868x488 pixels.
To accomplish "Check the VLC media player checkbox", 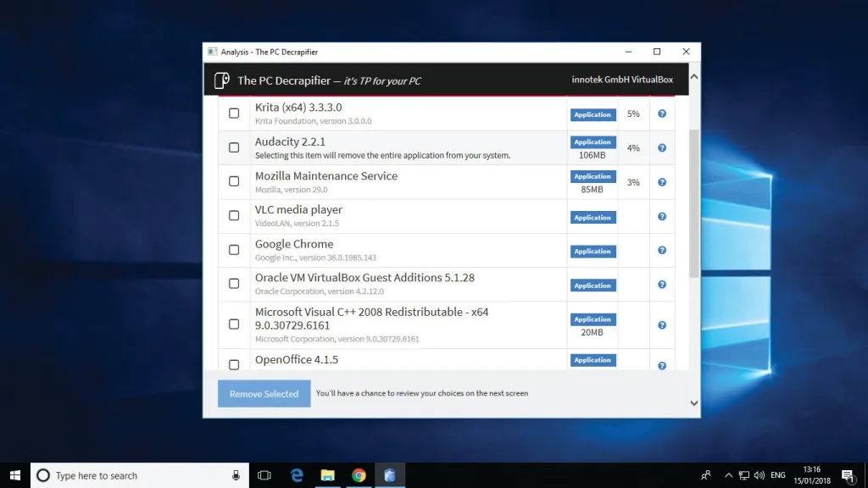I will 234,216.
